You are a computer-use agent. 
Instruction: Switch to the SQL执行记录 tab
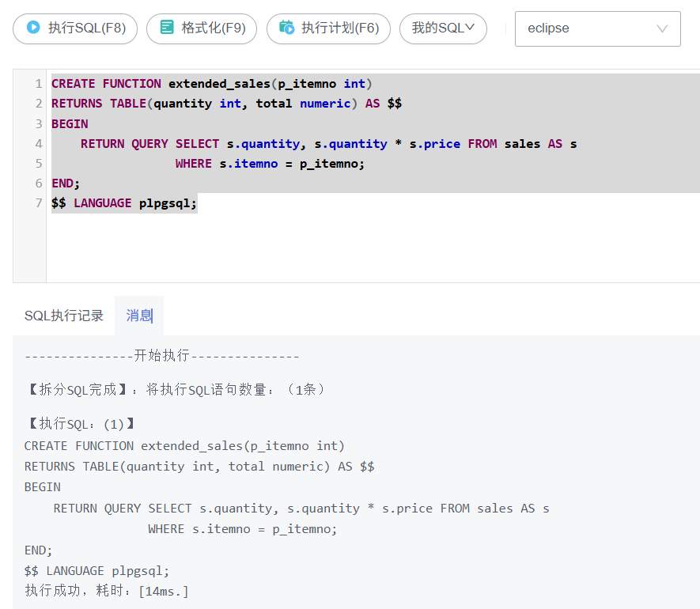click(x=64, y=316)
